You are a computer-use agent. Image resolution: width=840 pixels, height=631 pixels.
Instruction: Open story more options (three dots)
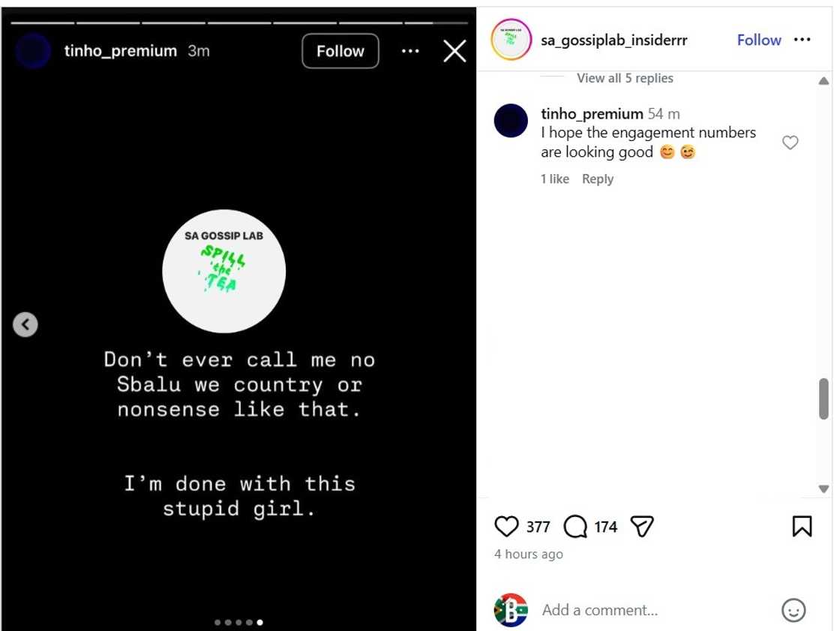coord(410,51)
